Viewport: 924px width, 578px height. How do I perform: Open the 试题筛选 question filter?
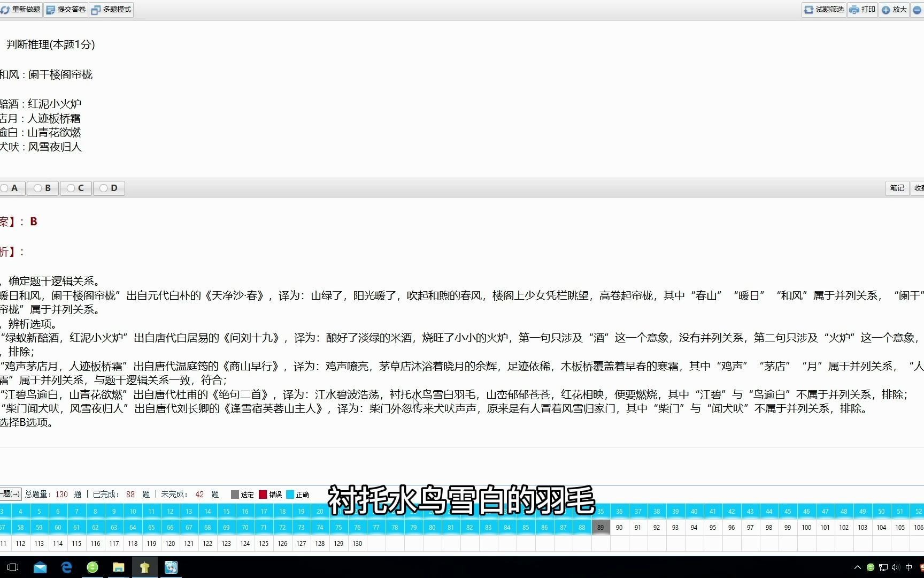pyautogui.click(x=824, y=10)
